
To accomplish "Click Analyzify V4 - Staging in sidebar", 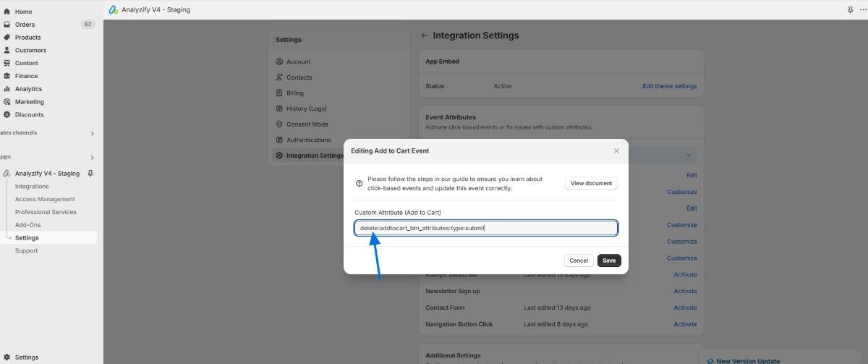I will click(x=47, y=174).
